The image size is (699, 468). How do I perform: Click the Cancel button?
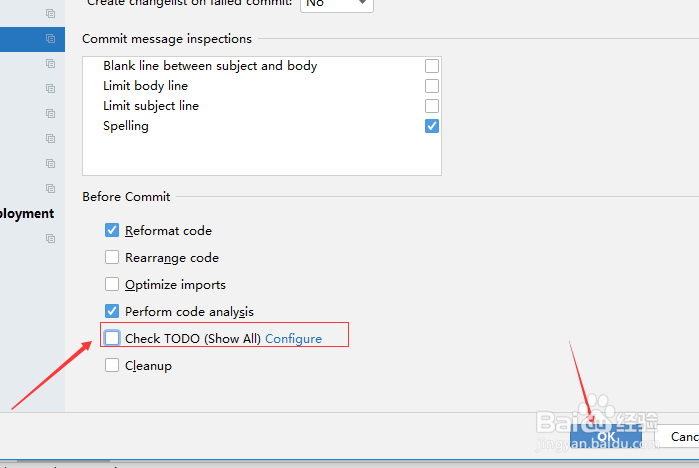coord(679,436)
